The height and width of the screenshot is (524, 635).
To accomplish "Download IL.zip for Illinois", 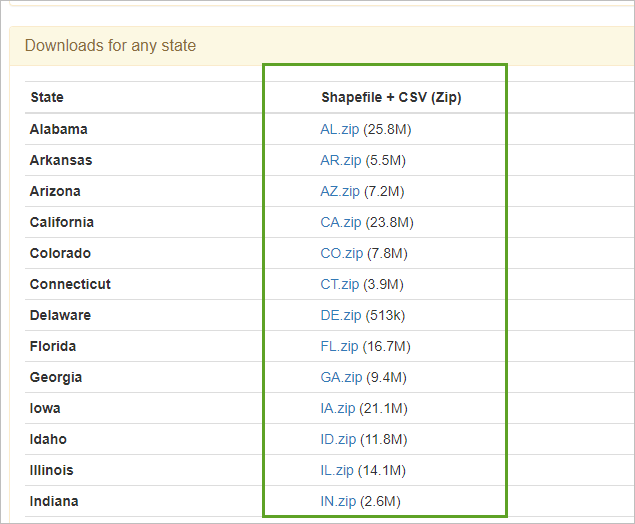I will [337, 470].
